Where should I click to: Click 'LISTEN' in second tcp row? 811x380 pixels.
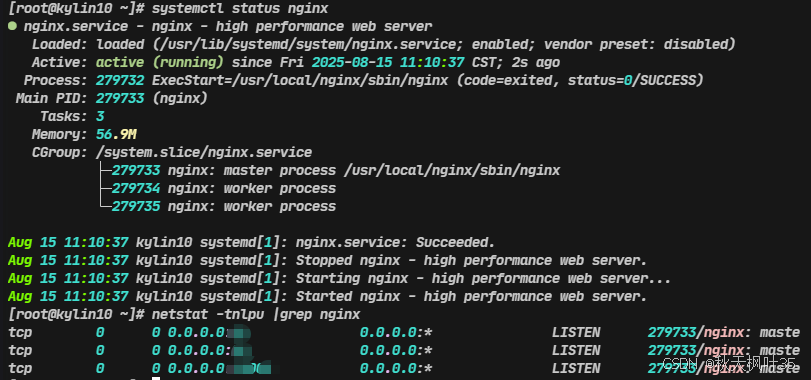(576, 351)
